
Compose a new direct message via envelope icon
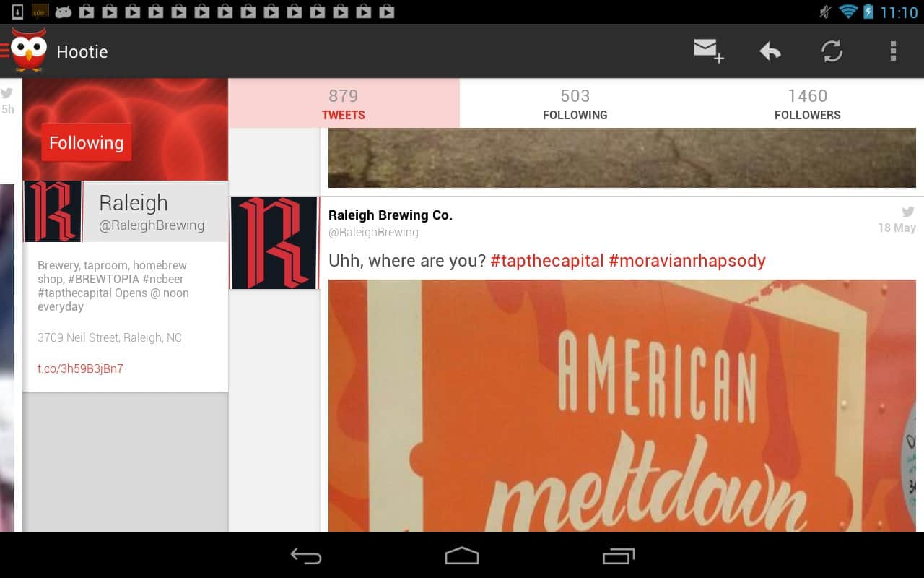[x=707, y=51]
